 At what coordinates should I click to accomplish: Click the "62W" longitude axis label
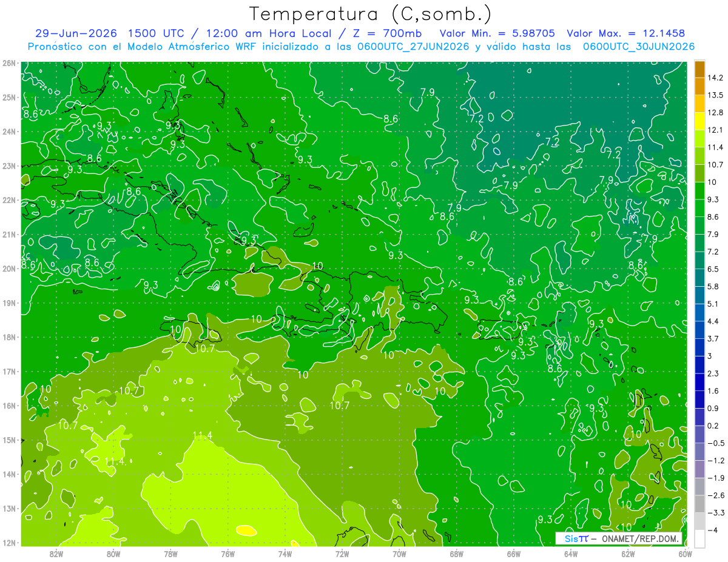point(628,554)
